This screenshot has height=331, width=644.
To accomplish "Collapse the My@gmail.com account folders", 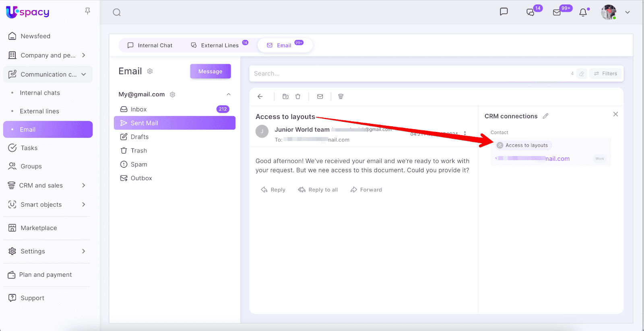I will (x=229, y=95).
